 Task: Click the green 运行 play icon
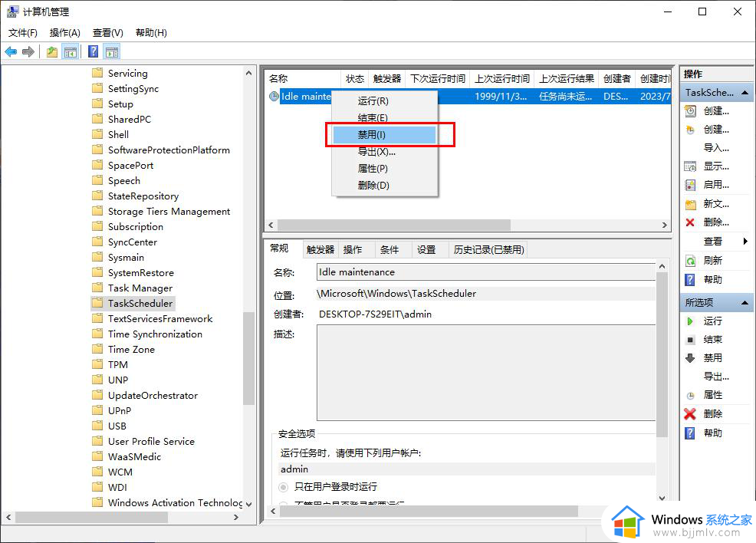pyautogui.click(x=690, y=321)
